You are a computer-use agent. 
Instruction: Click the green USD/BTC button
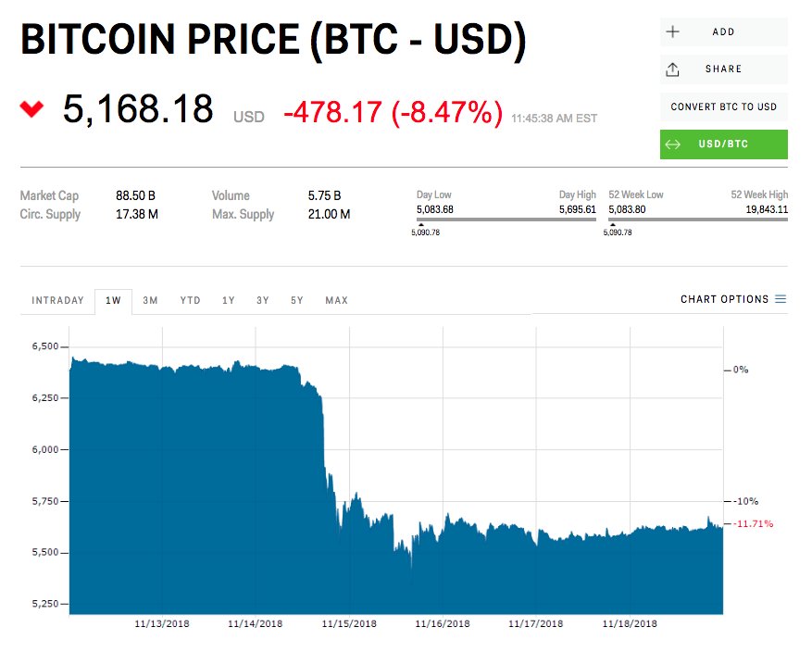tap(723, 144)
